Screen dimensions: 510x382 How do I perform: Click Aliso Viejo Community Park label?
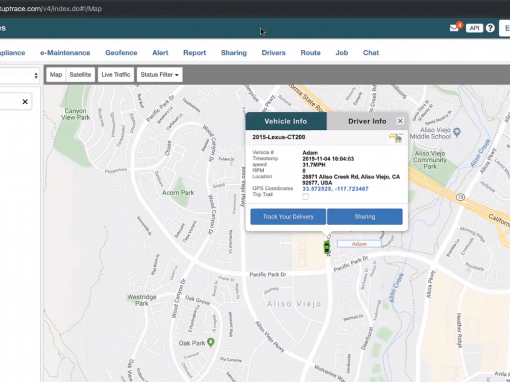[430, 160]
